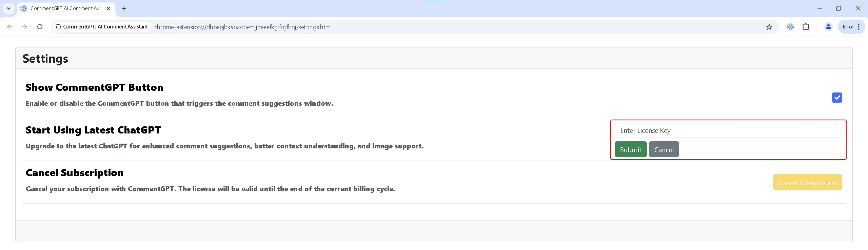The width and height of the screenshot is (868, 250).
Task: Select the chrome-extension URL in the address bar
Action: pos(243,27)
